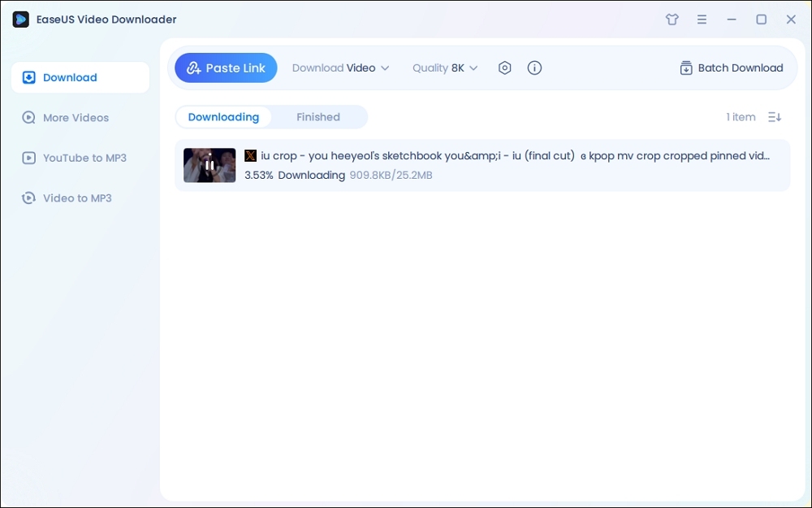The image size is (812, 508).
Task: Open Batch Download
Action: click(732, 68)
